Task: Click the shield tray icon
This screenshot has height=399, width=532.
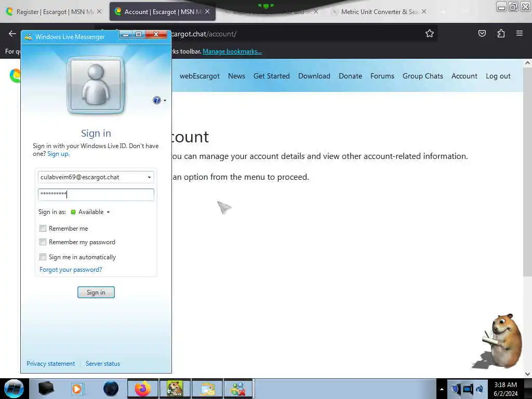Action: click(x=455, y=389)
